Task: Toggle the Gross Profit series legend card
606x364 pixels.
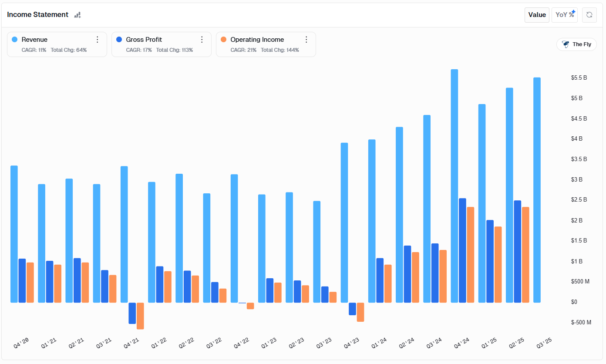Action: (x=157, y=44)
